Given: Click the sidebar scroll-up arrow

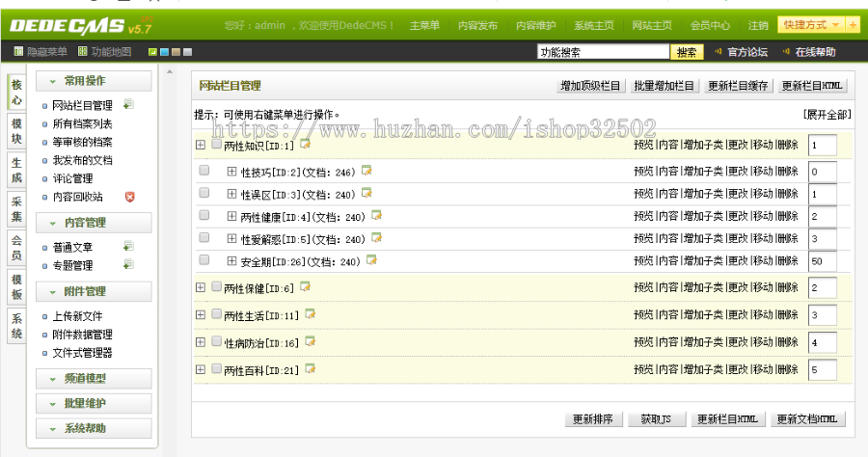Looking at the screenshot, I should coord(170,72).
